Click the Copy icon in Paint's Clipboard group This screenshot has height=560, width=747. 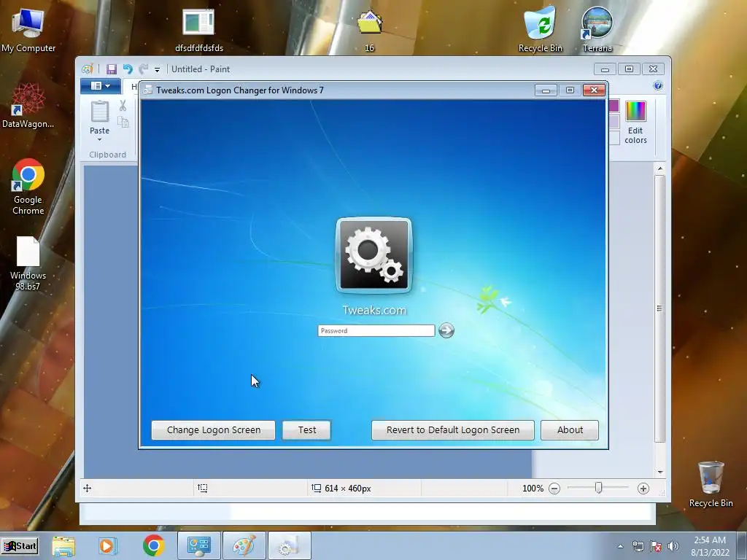coord(123,122)
